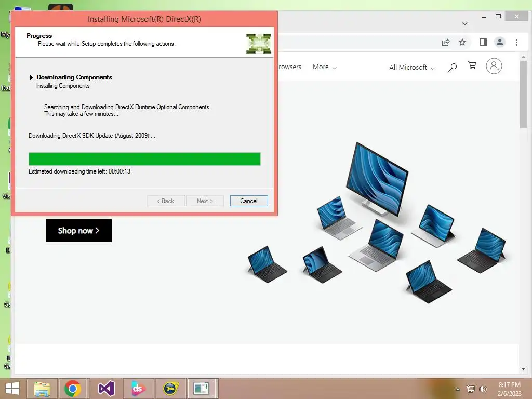Open volume control tray icon
Image resolution: width=532 pixels, height=399 pixels.
point(483,389)
